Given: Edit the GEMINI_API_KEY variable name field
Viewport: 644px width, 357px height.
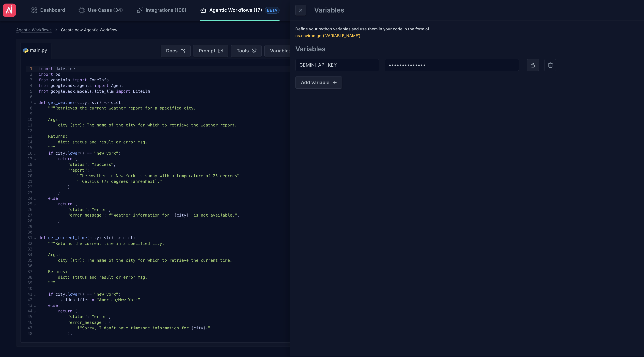Looking at the screenshot, I should tap(337, 65).
